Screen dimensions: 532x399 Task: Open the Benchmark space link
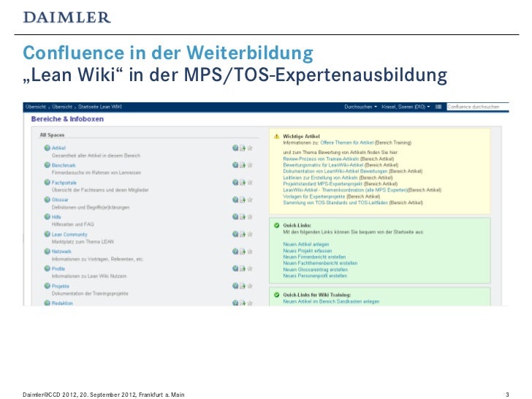[x=64, y=165]
